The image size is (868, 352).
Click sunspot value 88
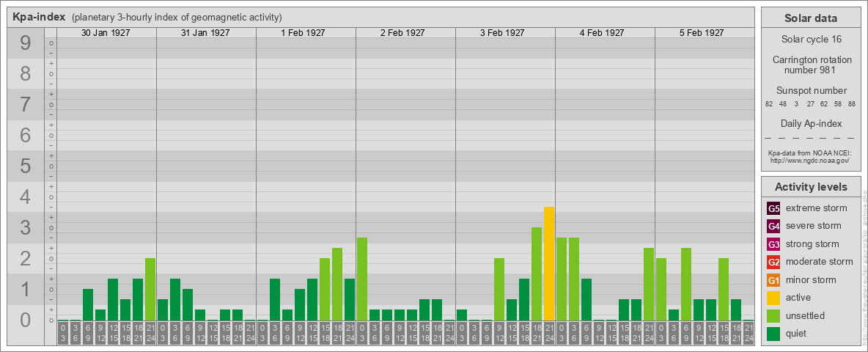click(x=851, y=104)
